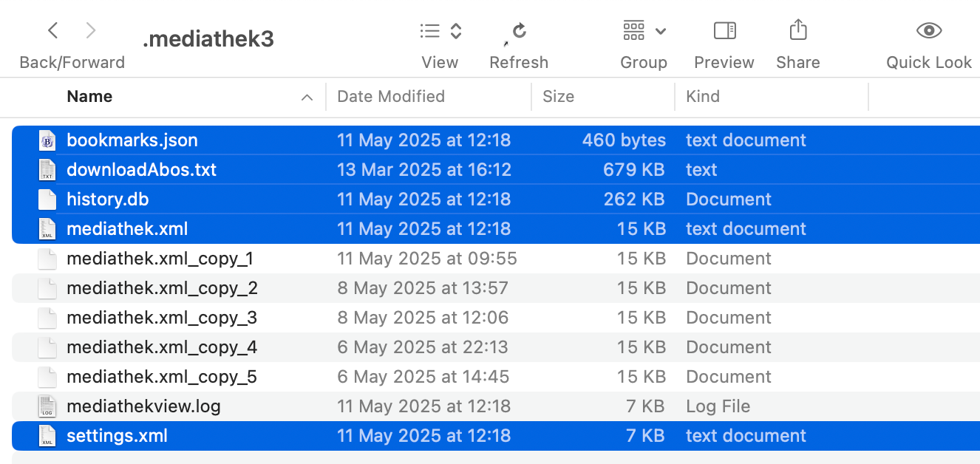Click the settings.xml file icon

point(47,436)
